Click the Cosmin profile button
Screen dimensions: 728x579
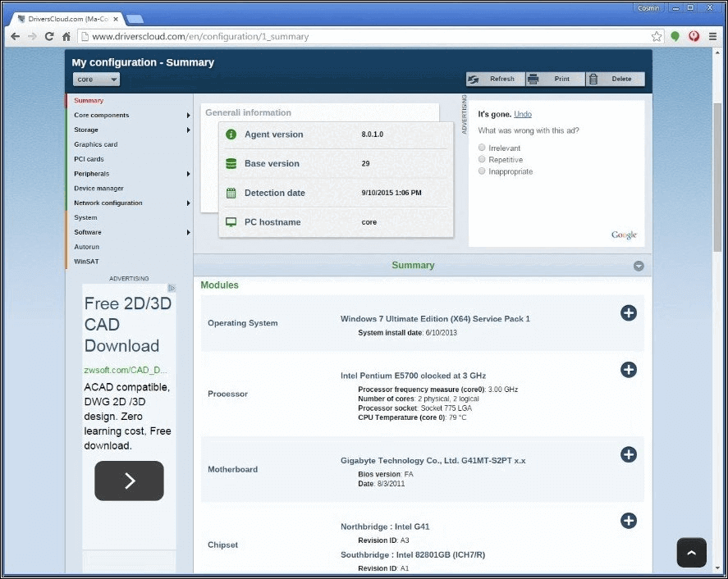[648, 8]
